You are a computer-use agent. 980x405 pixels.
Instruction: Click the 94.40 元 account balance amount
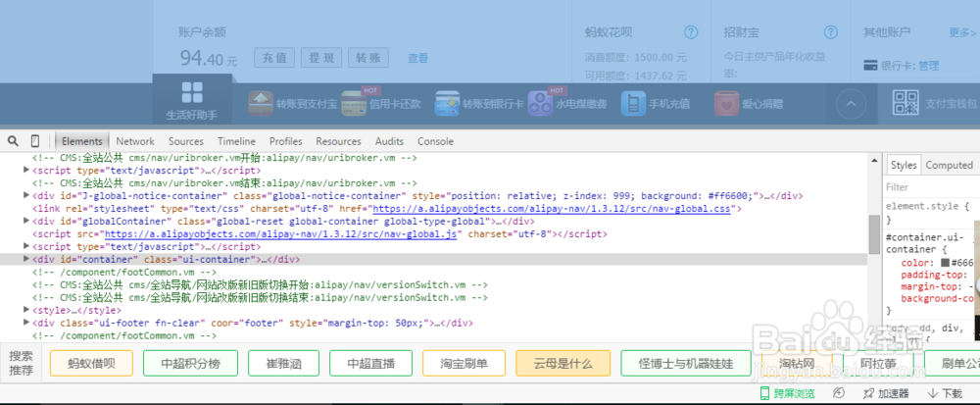pos(208,59)
